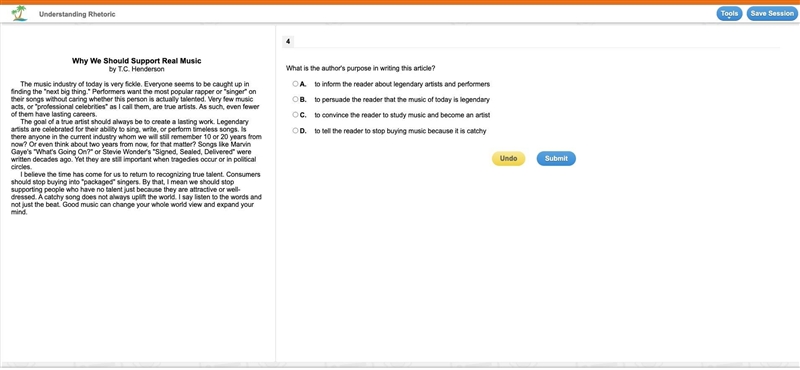Screen dimensions: 800x370
Task: Submit the answer with the Submit button
Action: [x=556, y=159]
